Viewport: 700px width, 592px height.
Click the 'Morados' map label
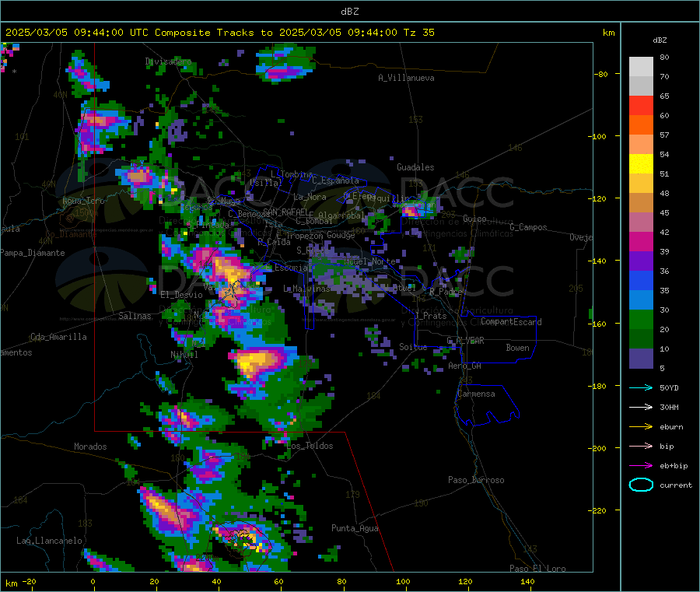pyautogui.click(x=90, y=447)
